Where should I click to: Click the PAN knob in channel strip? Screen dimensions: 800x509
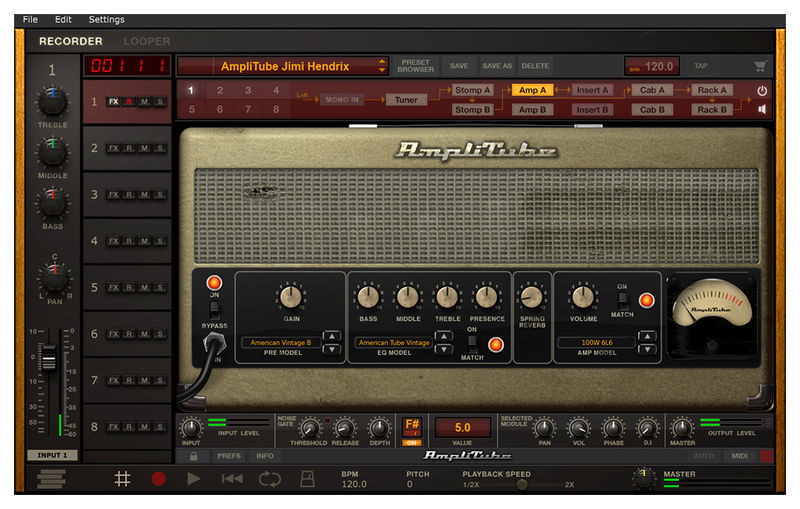(x=55, y=278)
